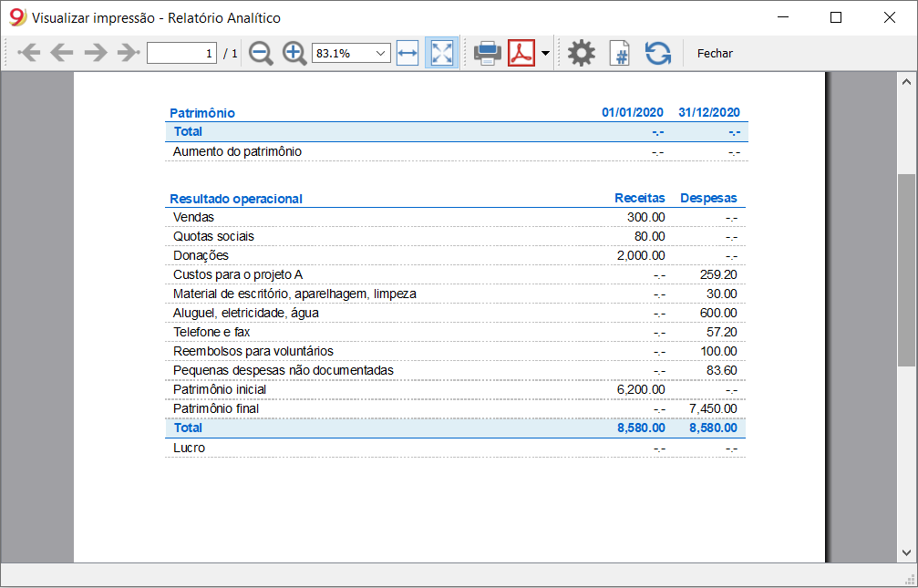Click vertical scrollbar up arrow
918x588 pixels.
click(907, 83)
